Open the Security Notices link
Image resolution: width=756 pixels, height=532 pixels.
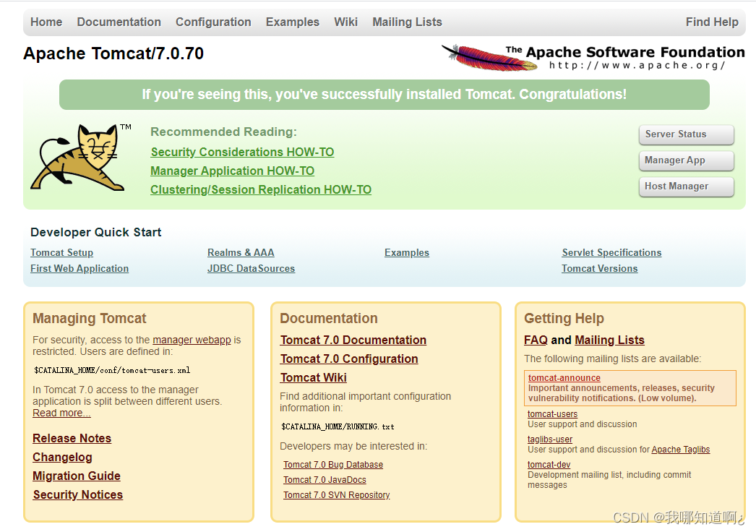point(77,495)
